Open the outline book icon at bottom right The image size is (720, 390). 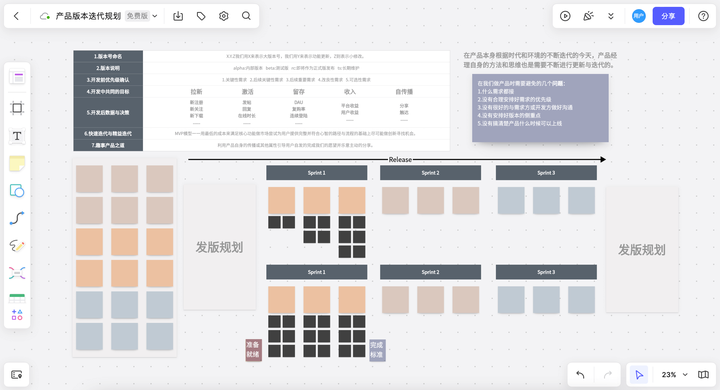703,375
